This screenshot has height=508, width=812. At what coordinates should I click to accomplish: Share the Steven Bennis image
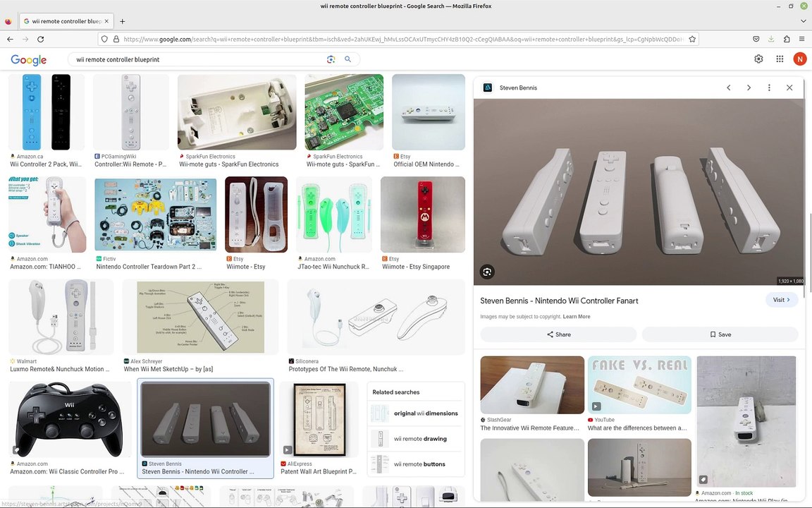[558, 334]
